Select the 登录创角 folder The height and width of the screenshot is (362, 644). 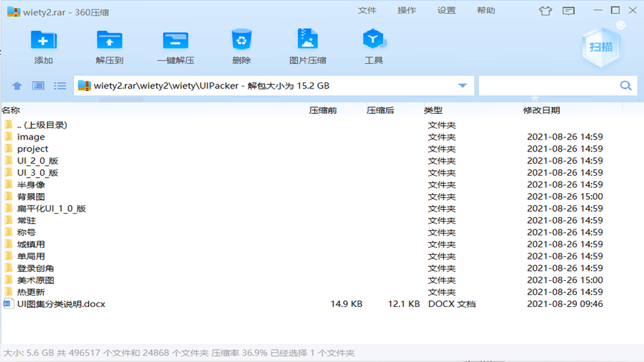[x=322, y=268]
